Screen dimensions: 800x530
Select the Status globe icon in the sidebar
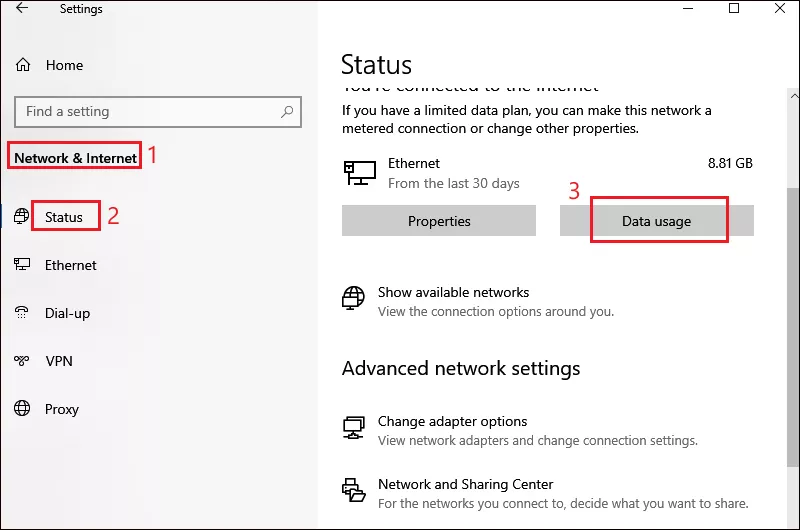21,216
